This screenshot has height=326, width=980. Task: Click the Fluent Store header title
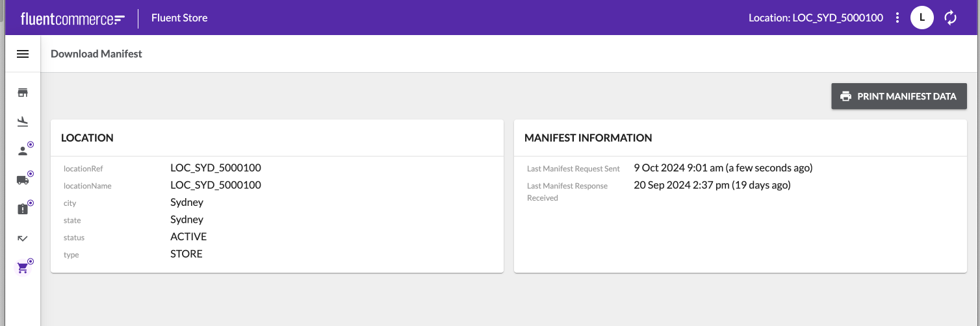click(x=179, y=18)
